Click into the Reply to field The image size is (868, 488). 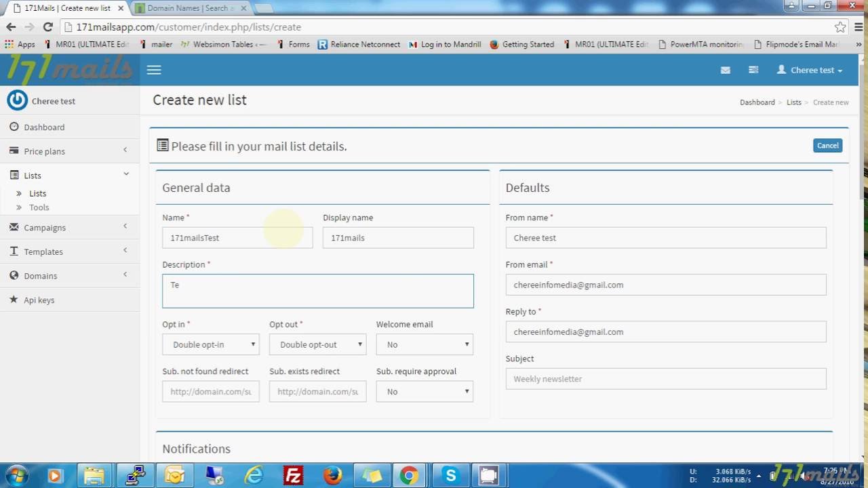(666, 331)
